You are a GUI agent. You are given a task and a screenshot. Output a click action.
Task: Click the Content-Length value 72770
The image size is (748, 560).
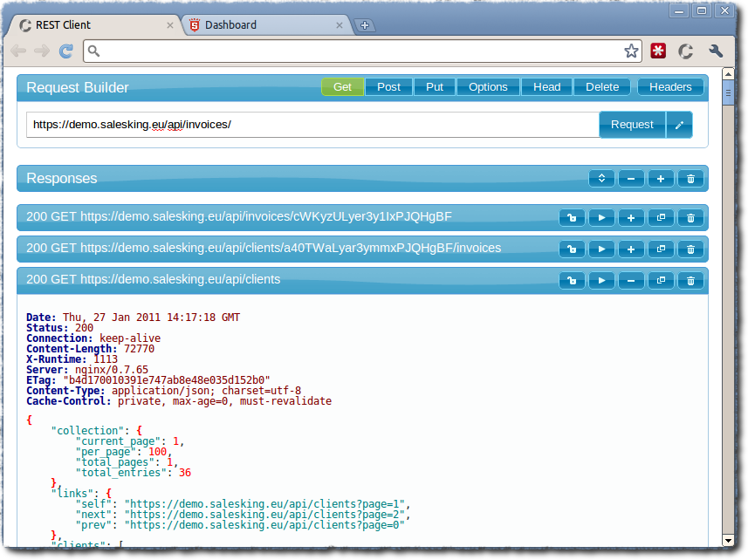tap(139, 349)
